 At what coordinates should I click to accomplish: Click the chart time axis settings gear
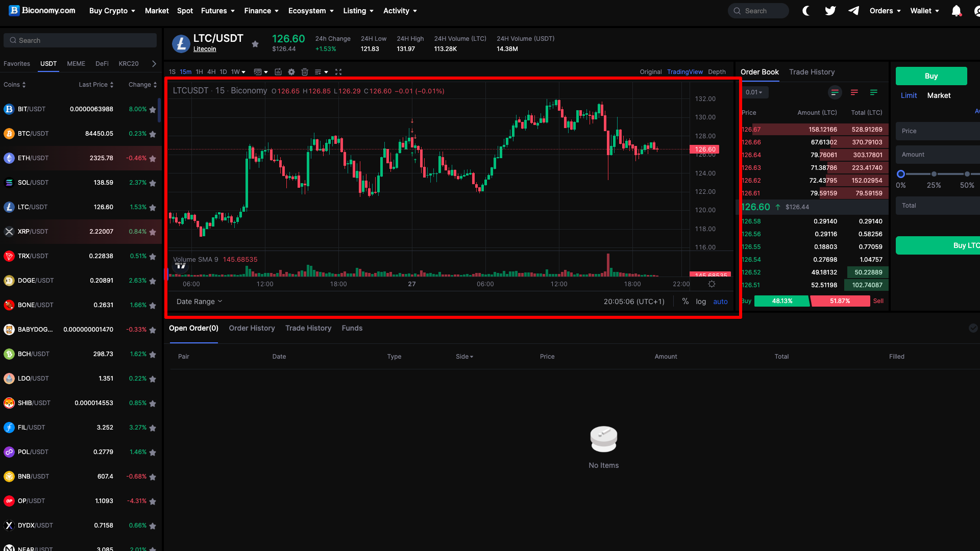coord(712,284)
